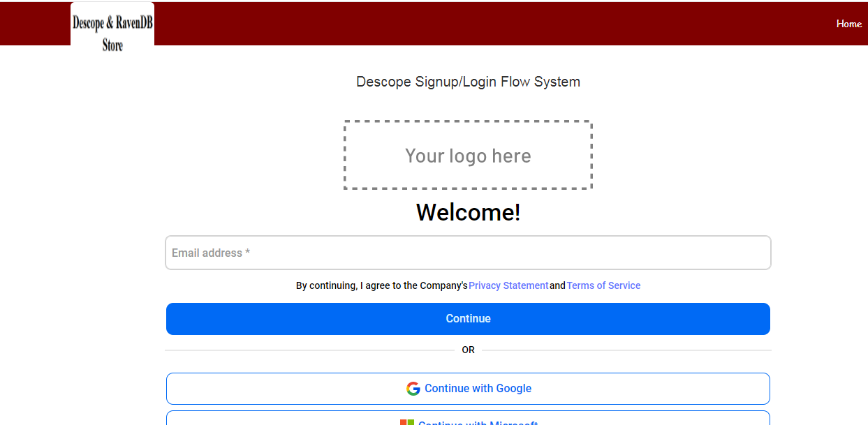Open the Terms of Service link

tap(603, 285)
